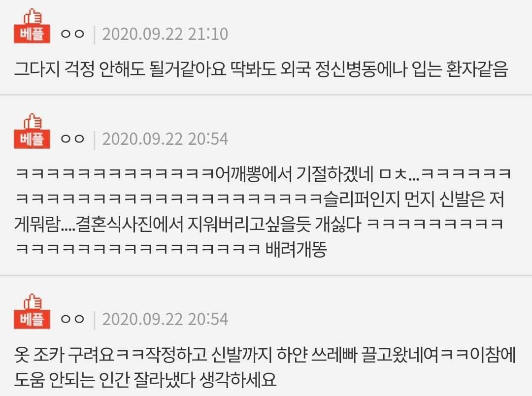This screenshot has width=532, height=396.
Task: Click the text 결혼식사진에서 지워버리고싶을듯 개싫다
Action: pyautogui.click(x=218, y=224)
